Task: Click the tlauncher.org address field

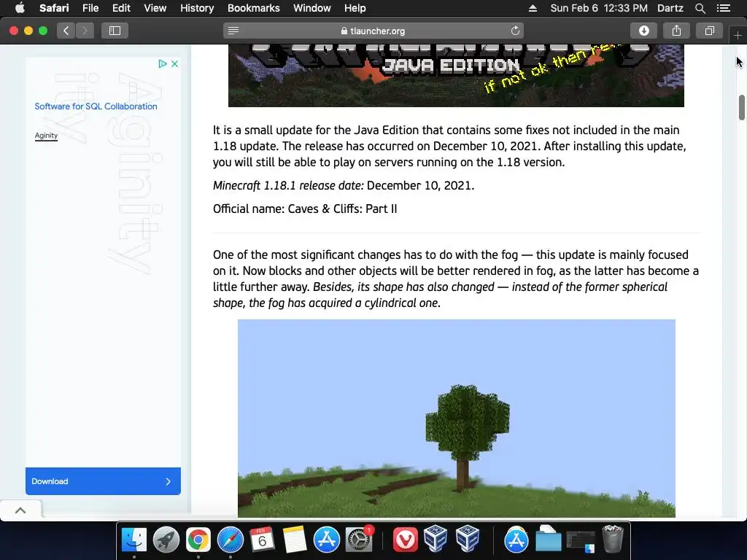Action: click(373, 31)
